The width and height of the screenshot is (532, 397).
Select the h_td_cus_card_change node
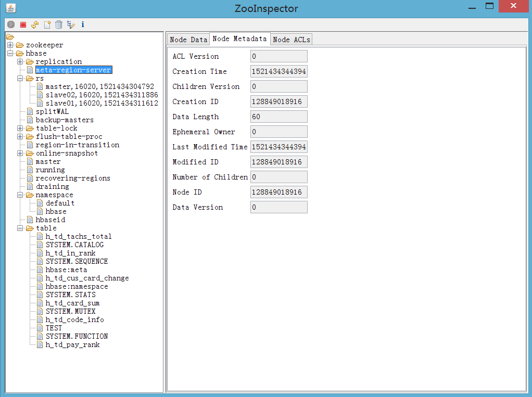click(87, 278)
